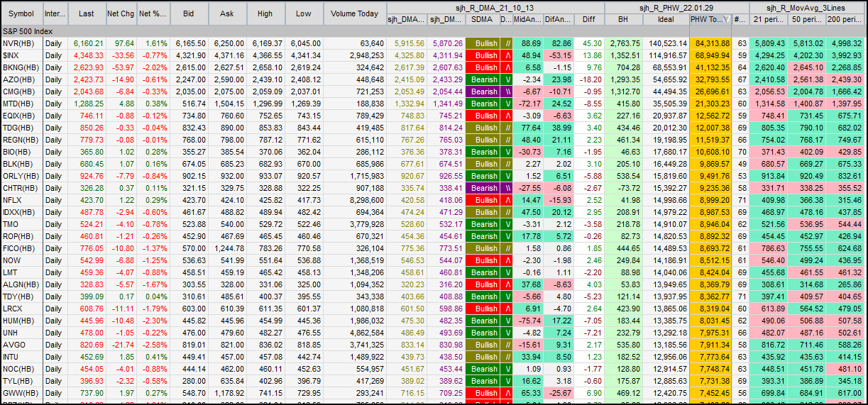Image resolution: width=868 pixels, height=405 pixels.
Task: Select the AZO(HB) symbol cell
Action: coord(21,79)
